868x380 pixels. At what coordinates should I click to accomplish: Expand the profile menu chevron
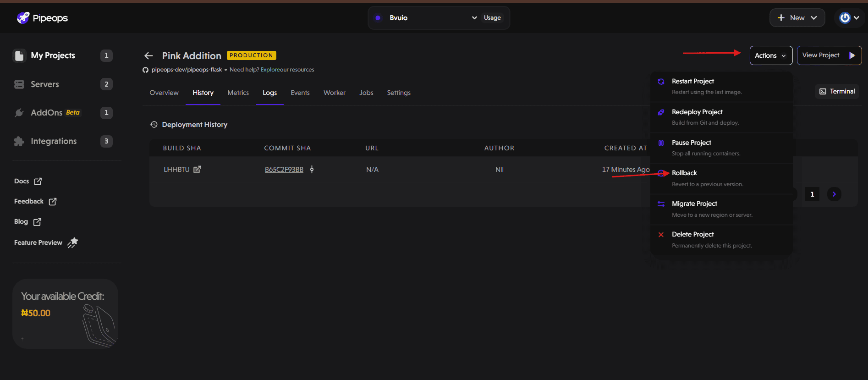click(x=857, y=18)
